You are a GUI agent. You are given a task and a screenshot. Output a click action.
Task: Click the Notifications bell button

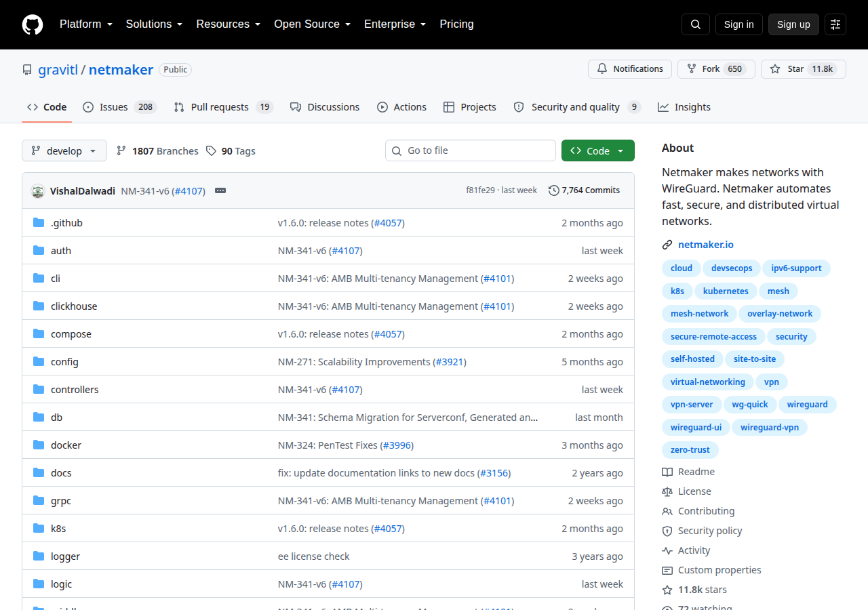(630, 69)
